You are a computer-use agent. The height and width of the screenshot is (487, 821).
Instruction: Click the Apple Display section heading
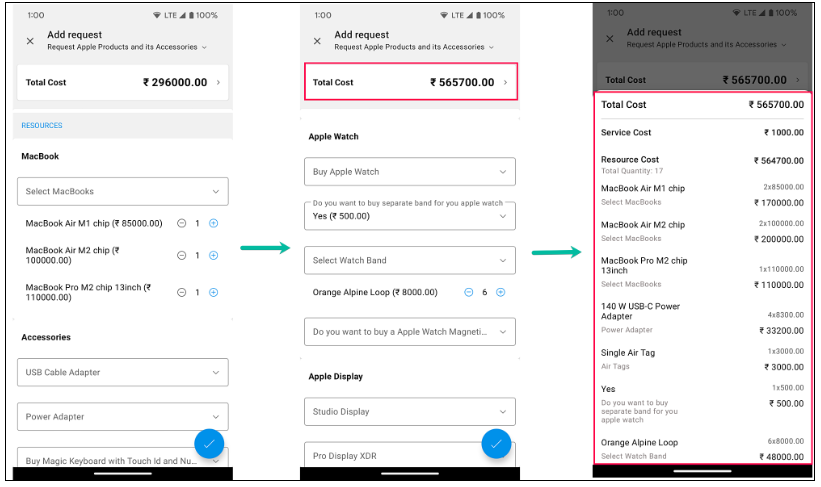tap(336, 376)
